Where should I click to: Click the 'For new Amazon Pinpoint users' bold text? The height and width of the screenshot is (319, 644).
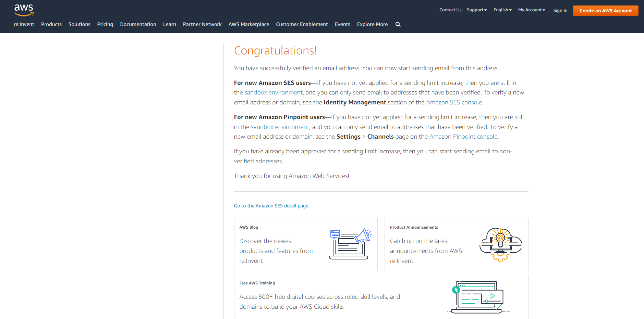tap(279, 117)
